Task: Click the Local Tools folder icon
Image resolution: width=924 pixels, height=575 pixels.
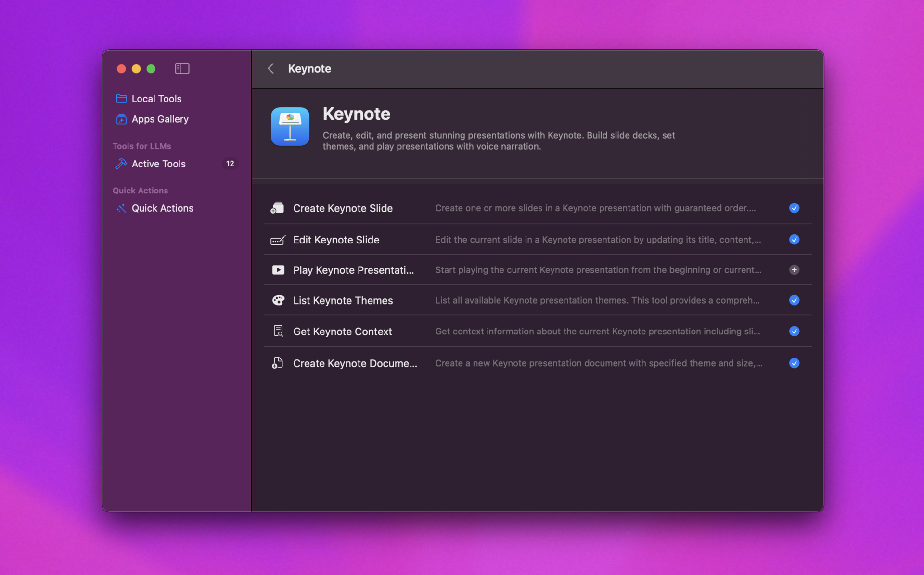Action: pyautogui.click(x=121, y=99)
